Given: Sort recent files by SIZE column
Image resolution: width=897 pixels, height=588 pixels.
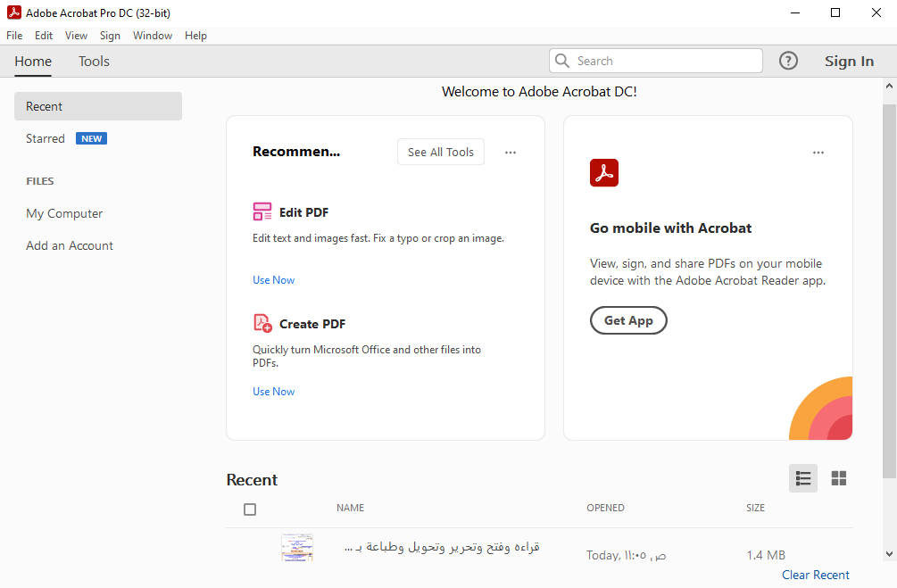Looking at the screenshot, I should pos(755,508).
